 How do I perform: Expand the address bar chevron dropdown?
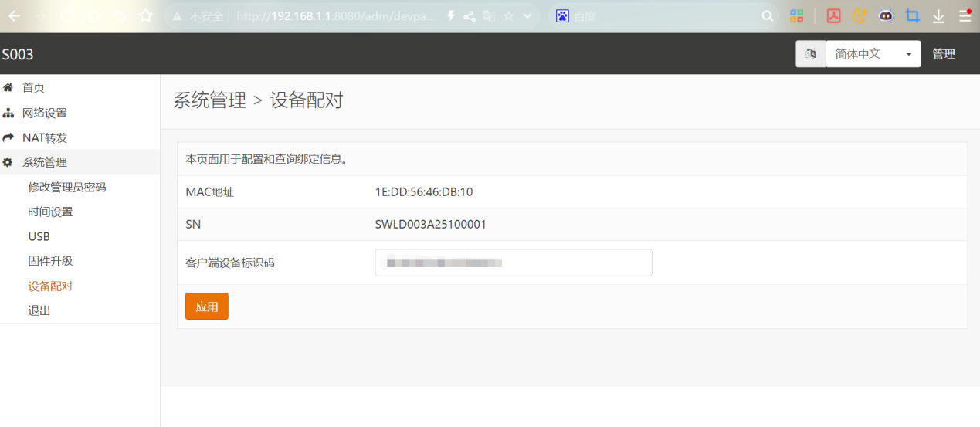pos(527,15)
